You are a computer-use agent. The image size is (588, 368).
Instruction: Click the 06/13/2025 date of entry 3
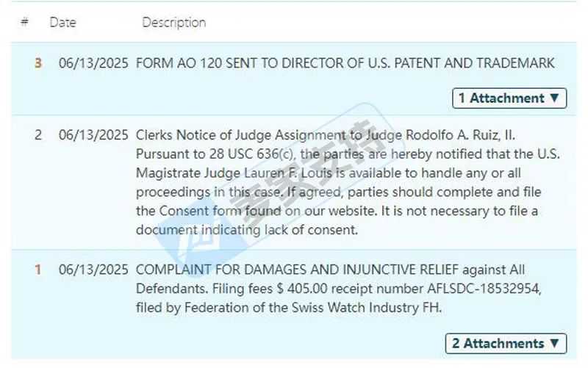tap(93, 63)
